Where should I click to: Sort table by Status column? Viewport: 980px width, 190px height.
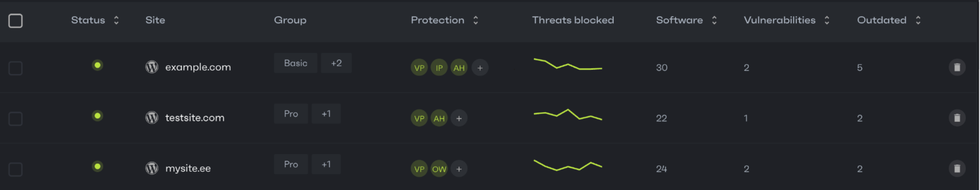pos(116,20)
